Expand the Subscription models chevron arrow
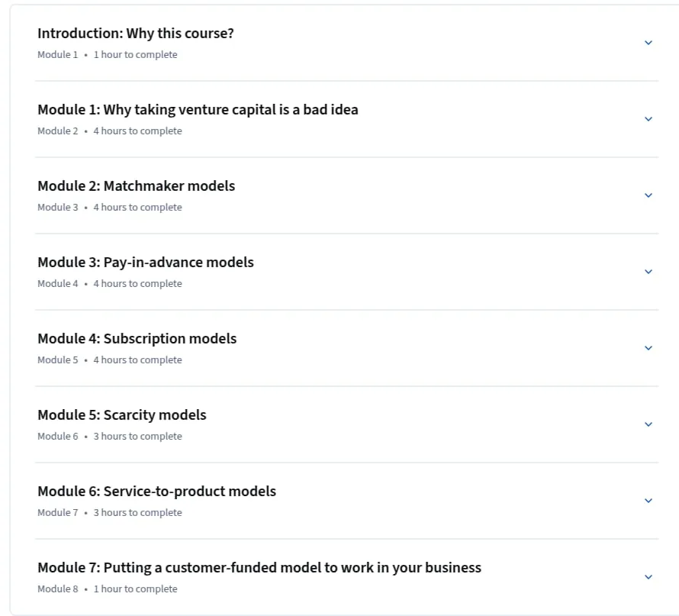679x616 pixels. point(648,348)
